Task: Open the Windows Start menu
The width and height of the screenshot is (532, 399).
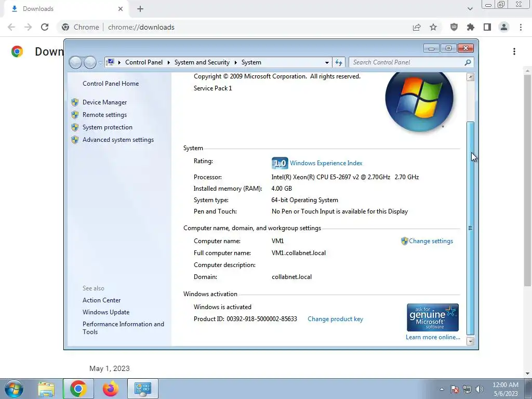Action: click(14, 389)
